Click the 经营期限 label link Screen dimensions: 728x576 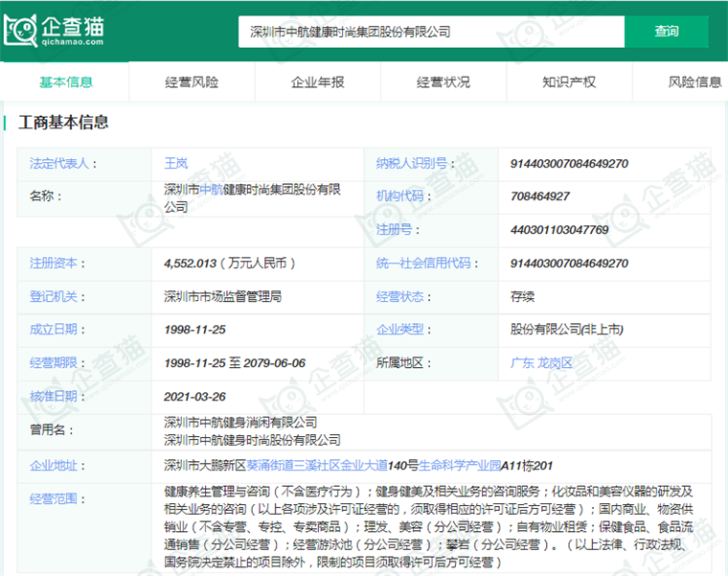tap(54, 363)
